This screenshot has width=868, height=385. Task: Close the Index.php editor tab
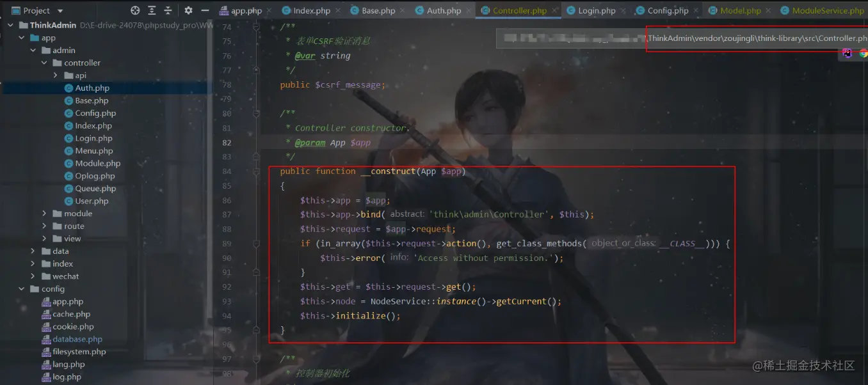click(337, 10)
